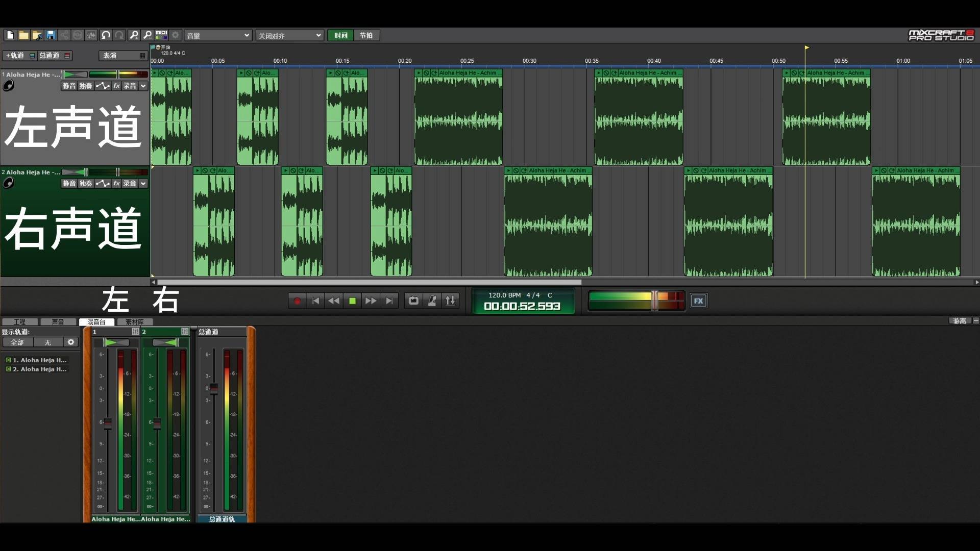Uncheck track 1 Aloha Heja visibility checkbox
The height and width of the screenshot is (551, 980).
pos(8,360)
